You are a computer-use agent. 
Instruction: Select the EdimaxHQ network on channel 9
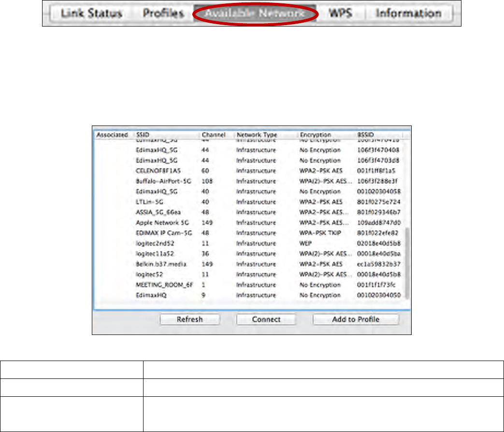tap(249, 295)
